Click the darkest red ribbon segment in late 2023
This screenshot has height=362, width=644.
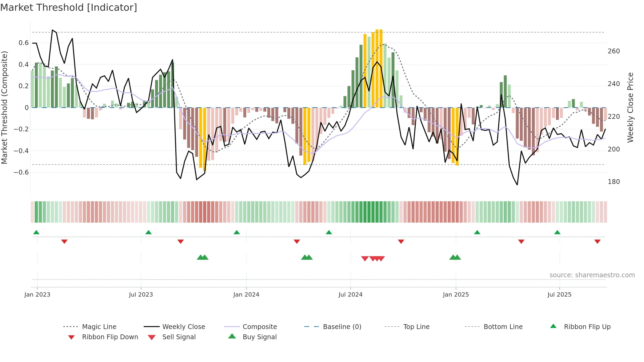(x=205, y=212)
